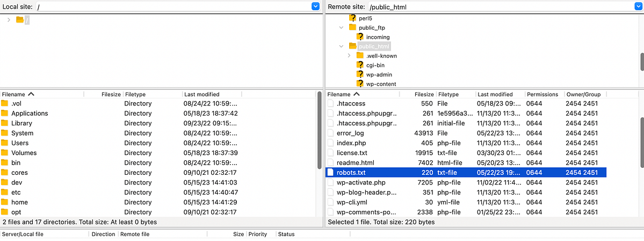Click the remote file list vertical scrollbar
Image resolution: width=644 pixels, height=241 pixels.
(x=641, y=129)
